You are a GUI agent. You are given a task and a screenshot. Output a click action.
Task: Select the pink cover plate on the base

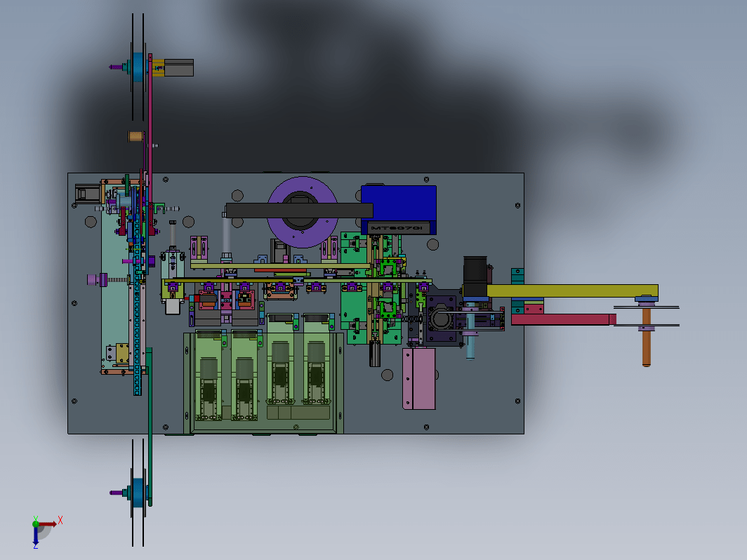pyautogui.click(x=419, y=378)
